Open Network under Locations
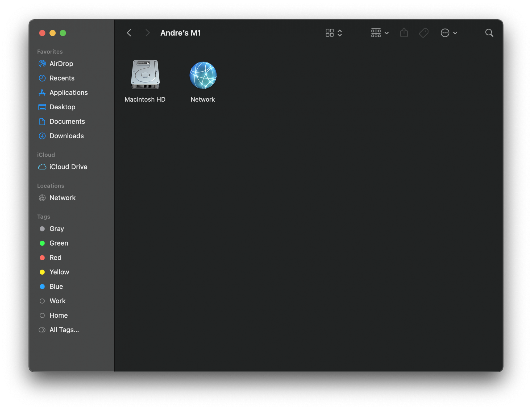The image size is (532, 410). (62, 198)
